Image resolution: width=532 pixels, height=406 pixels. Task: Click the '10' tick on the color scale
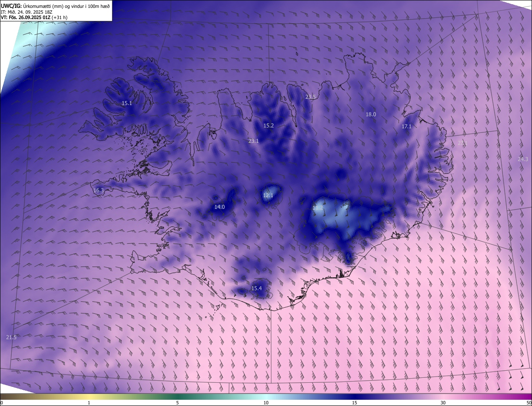266,403
